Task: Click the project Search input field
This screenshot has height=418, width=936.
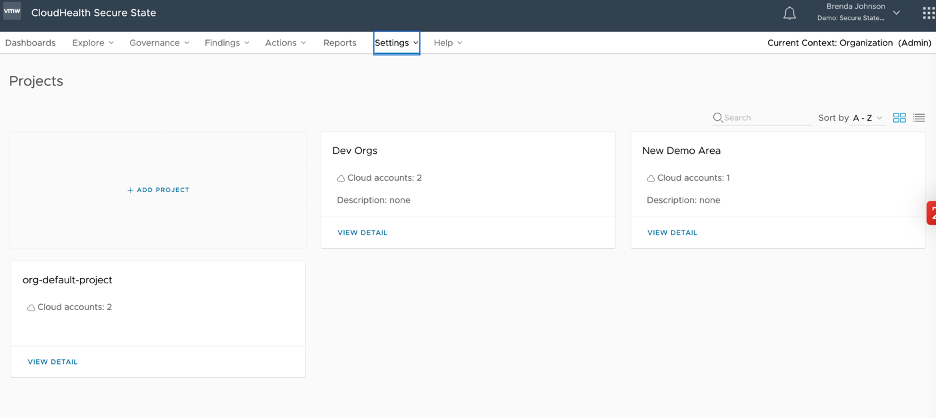Action: (765, 118)
